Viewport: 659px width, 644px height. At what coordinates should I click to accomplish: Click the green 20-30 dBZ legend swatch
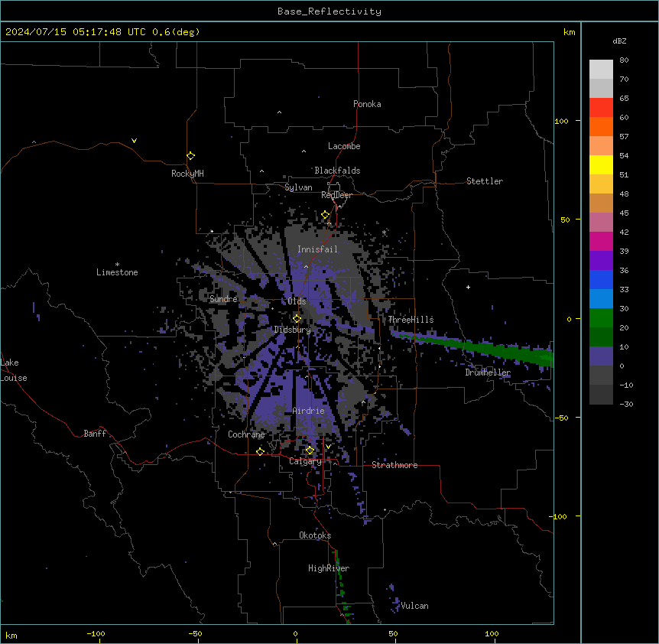(x=601, y=318)
